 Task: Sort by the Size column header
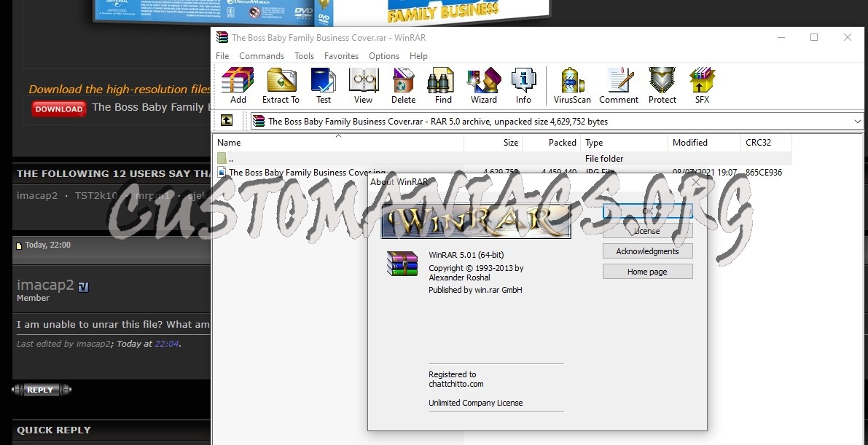click(x=493, y=142)
